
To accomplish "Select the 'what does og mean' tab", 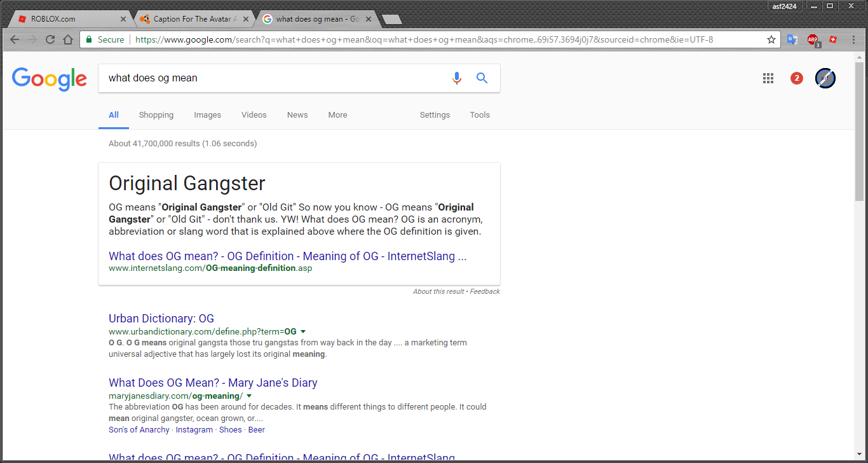I will tap(317, 19).
